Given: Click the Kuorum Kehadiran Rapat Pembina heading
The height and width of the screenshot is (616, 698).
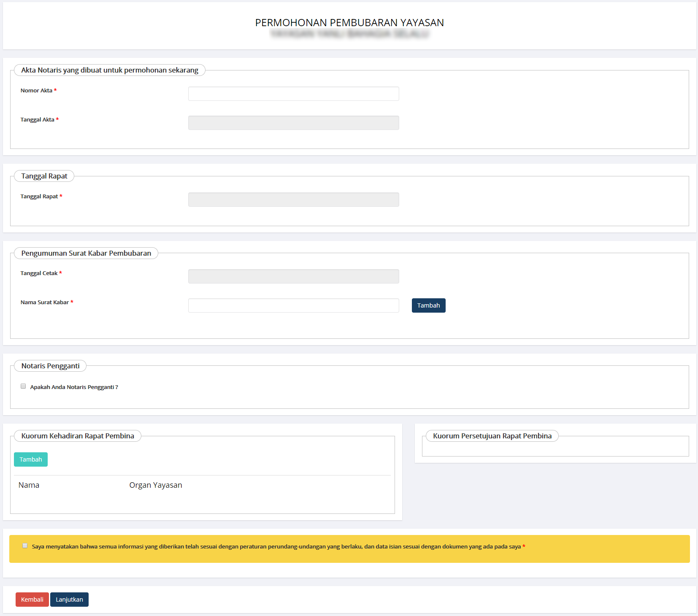Looking at the screenshot, I should click(78, 436).
